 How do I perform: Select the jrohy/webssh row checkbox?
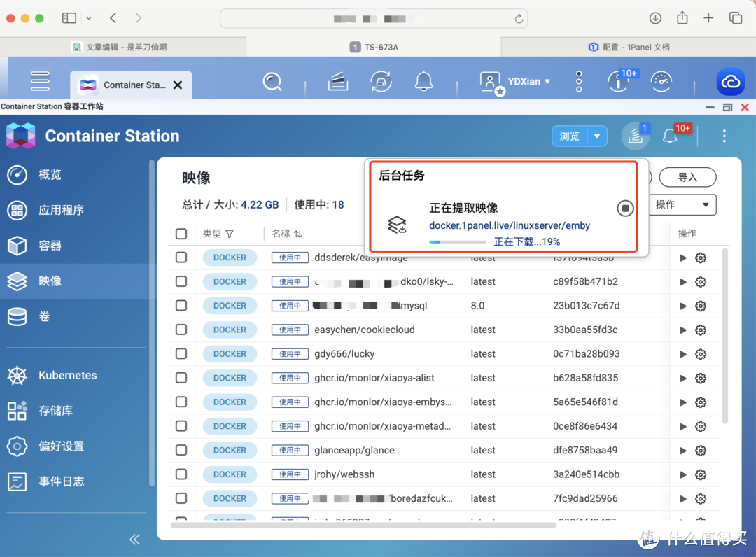[181, 474]
